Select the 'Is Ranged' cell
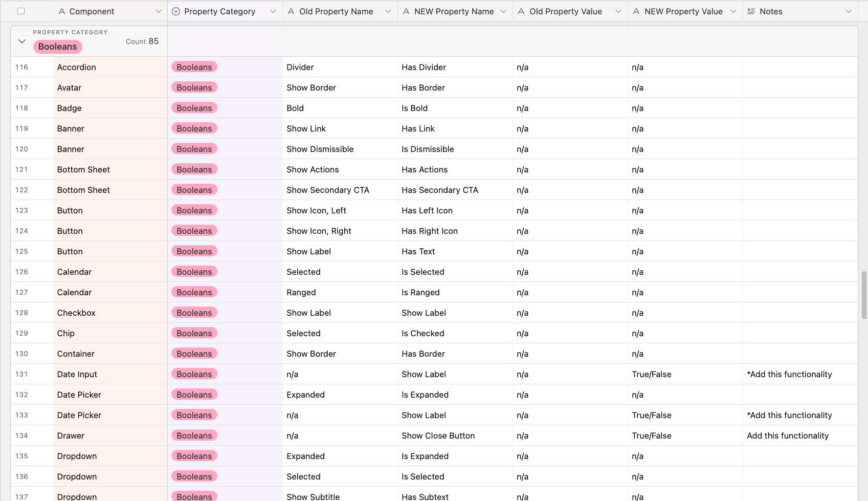The height and width of the screenshot is (501, 868). [x=455, y=292]
